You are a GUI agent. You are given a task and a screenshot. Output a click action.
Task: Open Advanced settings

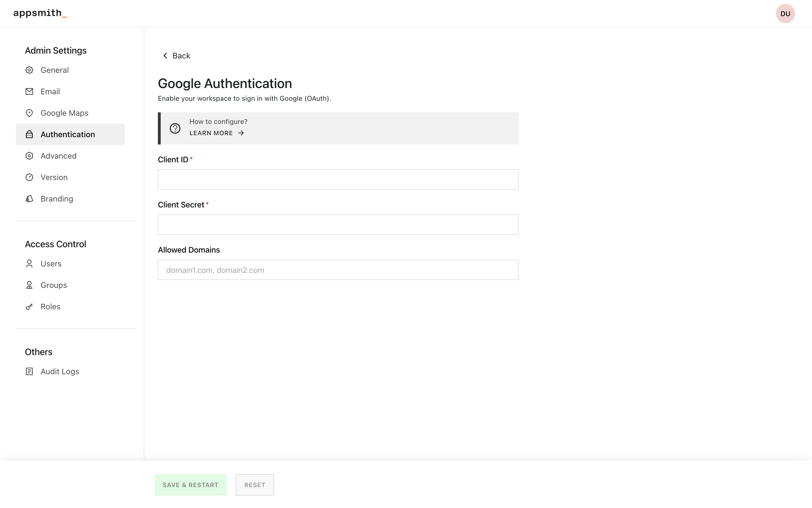tap(70, 156)
